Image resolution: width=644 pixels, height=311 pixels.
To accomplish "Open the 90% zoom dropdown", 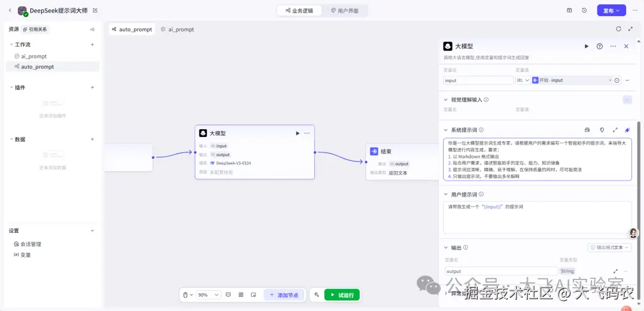I will point(209,294).
